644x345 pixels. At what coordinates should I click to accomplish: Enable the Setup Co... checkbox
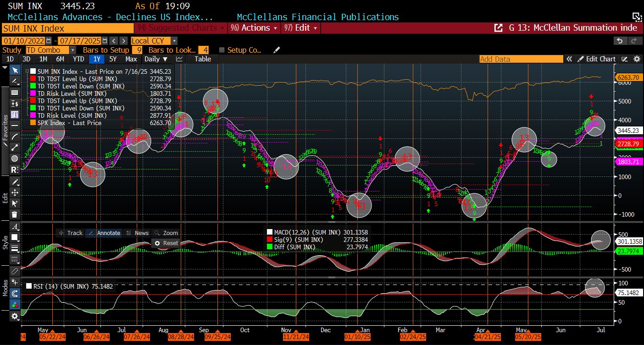click(222, 50)
